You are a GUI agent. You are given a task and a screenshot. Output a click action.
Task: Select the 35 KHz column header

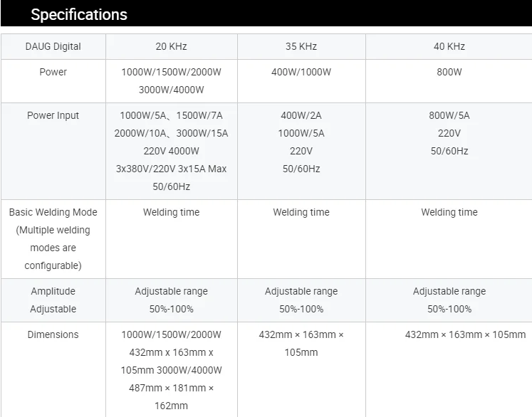301,46
